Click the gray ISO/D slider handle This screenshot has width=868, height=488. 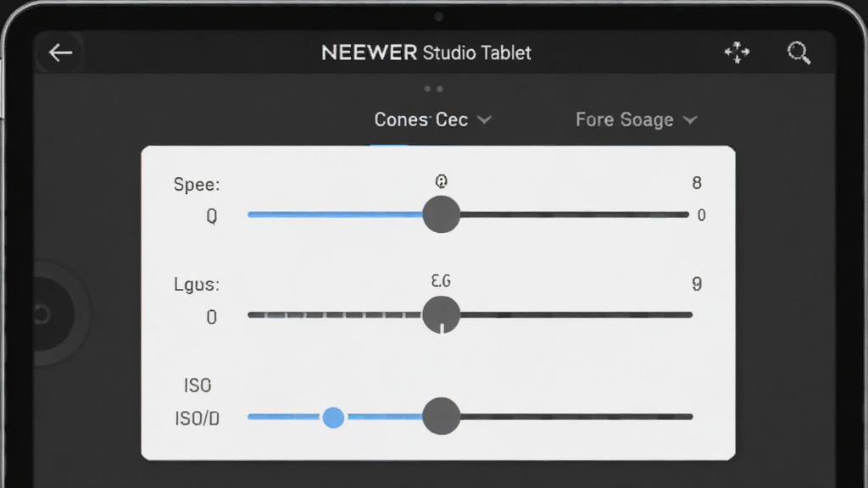pyautogui.click(x=441, y=416)
